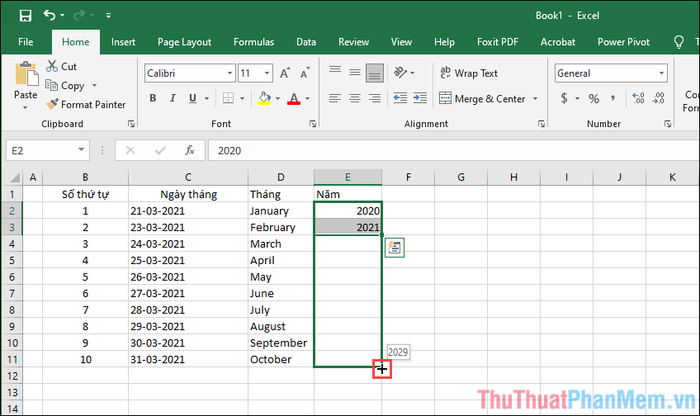Click the Cut scissors icon
Viewport: 700px width, 416px height.
pos(61,66)
